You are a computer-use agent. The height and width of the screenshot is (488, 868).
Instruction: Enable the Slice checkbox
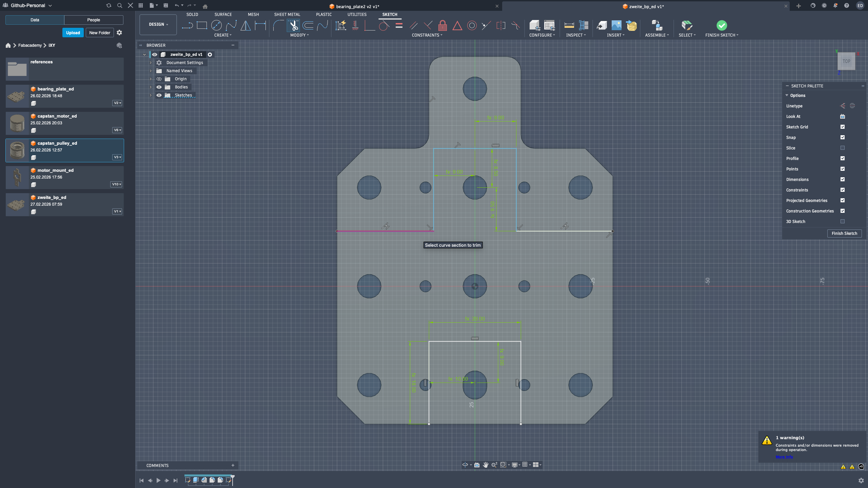[x=842, y=148]
